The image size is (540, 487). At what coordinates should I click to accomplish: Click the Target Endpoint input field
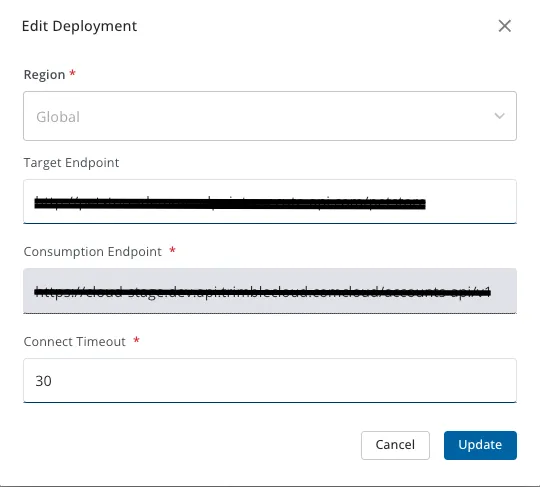pyautogui.click(x=270, y=201)
